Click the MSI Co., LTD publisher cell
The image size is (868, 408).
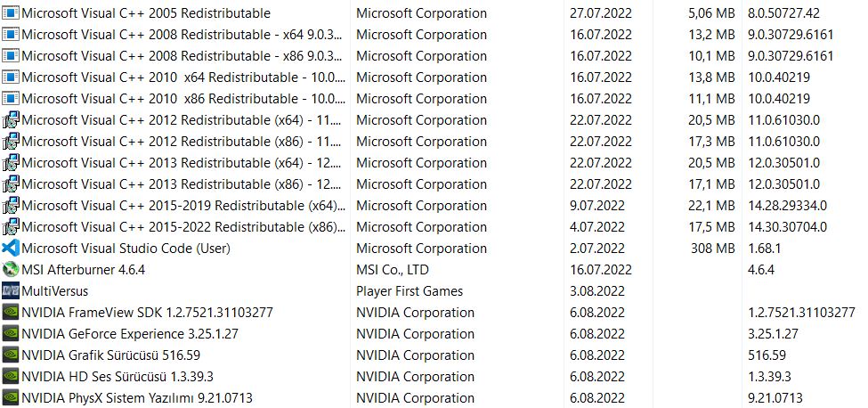click(393, 270)
